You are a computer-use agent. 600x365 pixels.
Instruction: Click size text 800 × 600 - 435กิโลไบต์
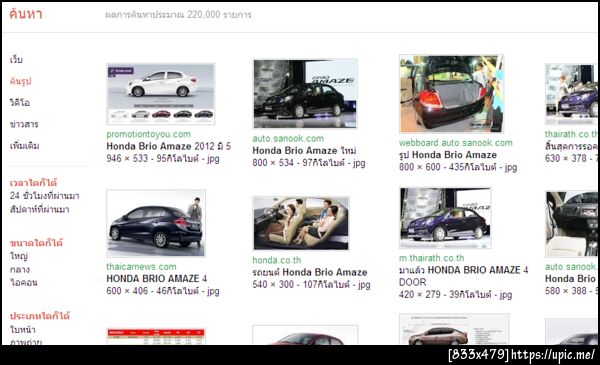click(458, 167)
